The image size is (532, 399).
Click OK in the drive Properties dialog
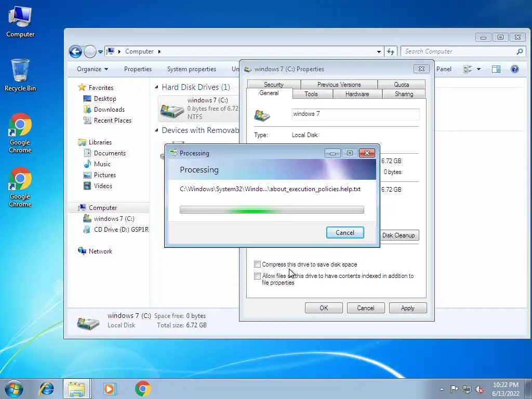pyautogui.click(x=324, y=308)
